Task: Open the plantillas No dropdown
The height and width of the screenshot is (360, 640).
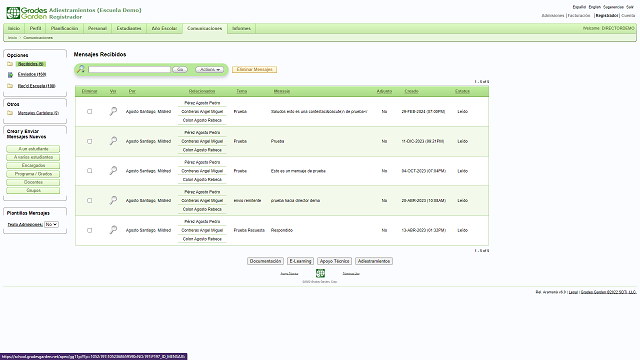Action: point(51,224)
